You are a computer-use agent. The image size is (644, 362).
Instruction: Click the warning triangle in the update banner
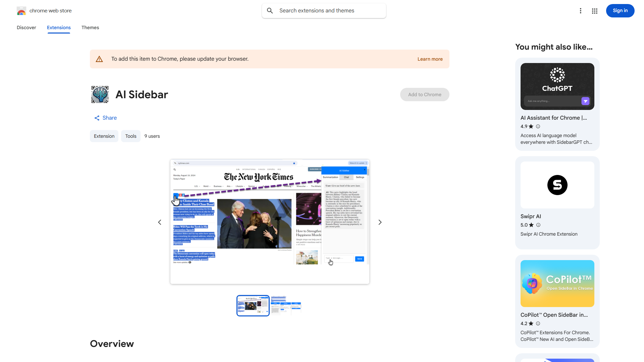tap(99, 59)
